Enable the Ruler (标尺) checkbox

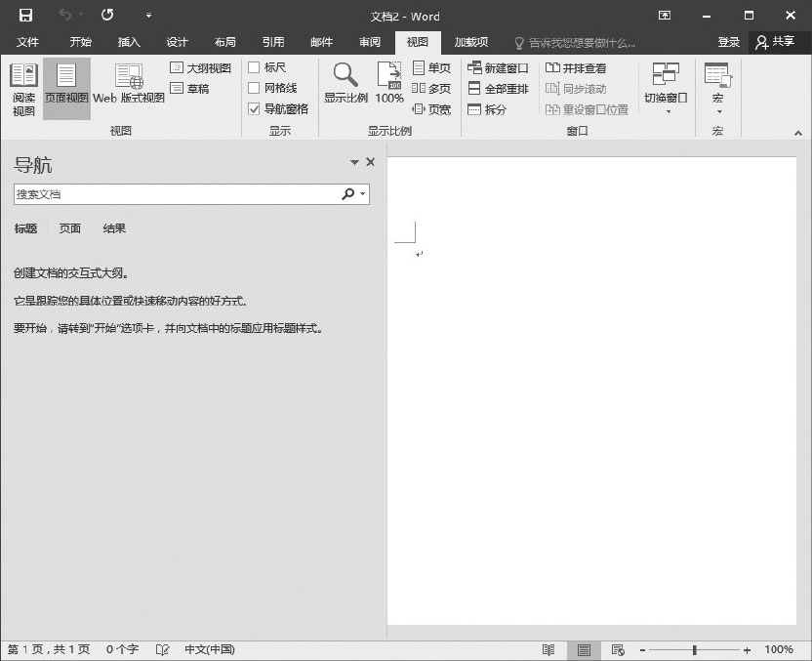[x=254, y=67]
